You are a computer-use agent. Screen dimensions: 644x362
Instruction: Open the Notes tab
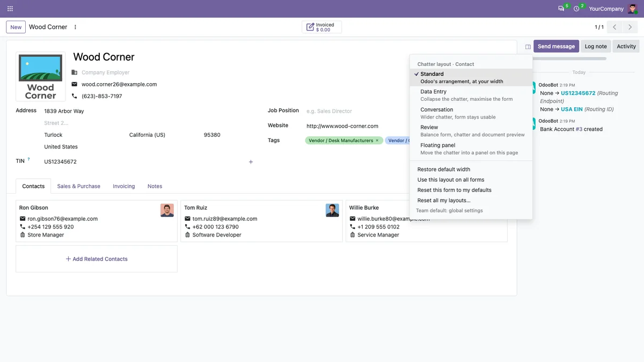tap(155, 186)
